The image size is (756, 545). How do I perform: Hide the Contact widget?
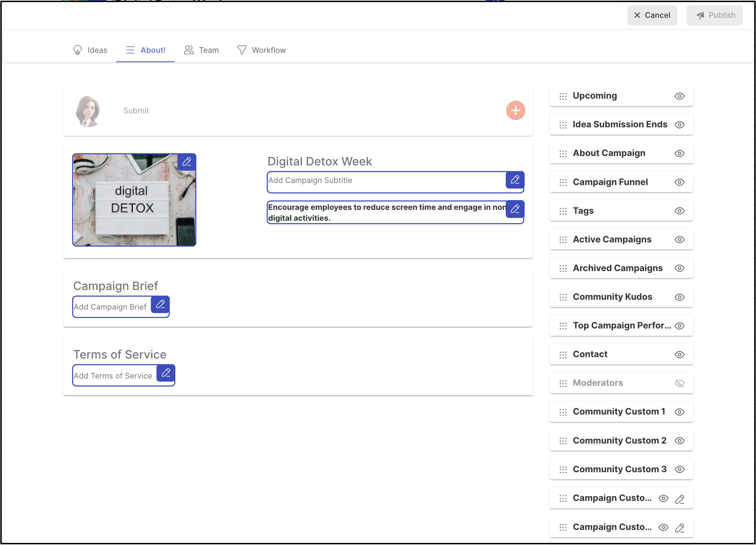coord(679,355)
